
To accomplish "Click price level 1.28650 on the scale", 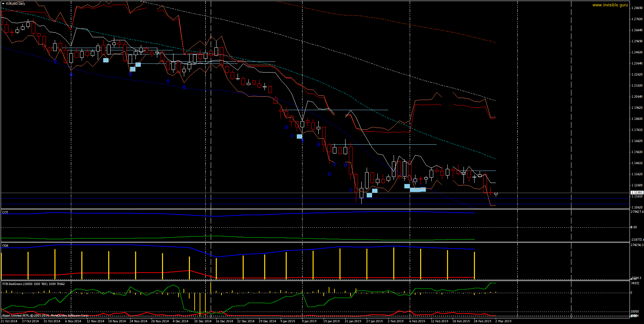I will (x=637, y=8).
